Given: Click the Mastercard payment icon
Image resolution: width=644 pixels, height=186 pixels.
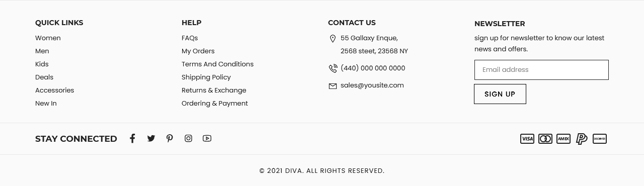Looking at the screenshot, I should tap(545, 139).
